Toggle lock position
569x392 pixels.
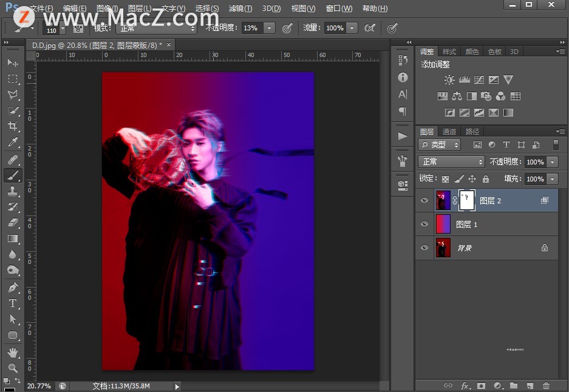point(472,179)
